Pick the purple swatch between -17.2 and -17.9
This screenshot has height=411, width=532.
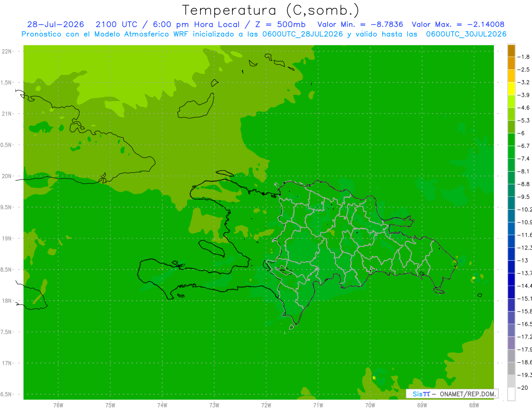[x=511, y=343]
